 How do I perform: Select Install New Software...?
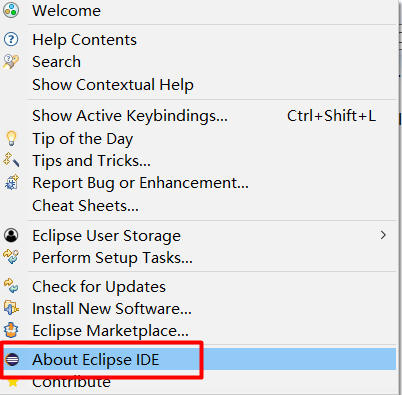click(x=112, y=308)
